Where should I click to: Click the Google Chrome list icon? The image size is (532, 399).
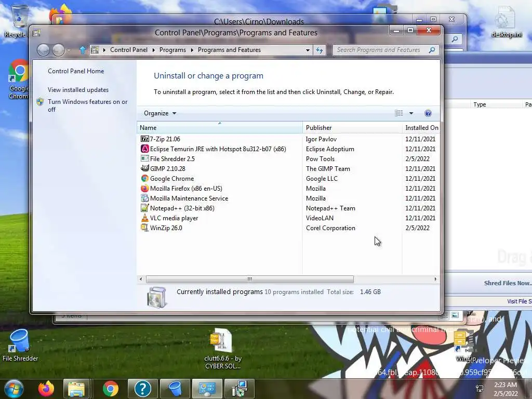(x=145, y=178)
